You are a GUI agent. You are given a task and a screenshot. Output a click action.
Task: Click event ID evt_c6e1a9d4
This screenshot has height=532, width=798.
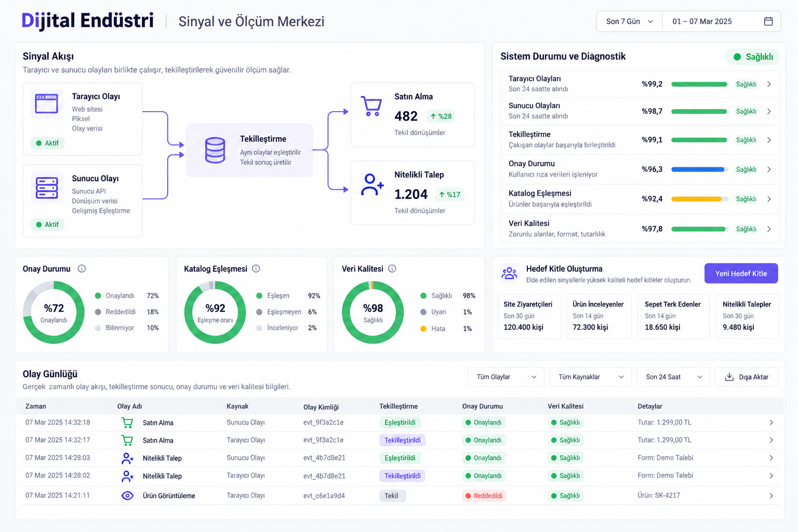pos(324,496)
